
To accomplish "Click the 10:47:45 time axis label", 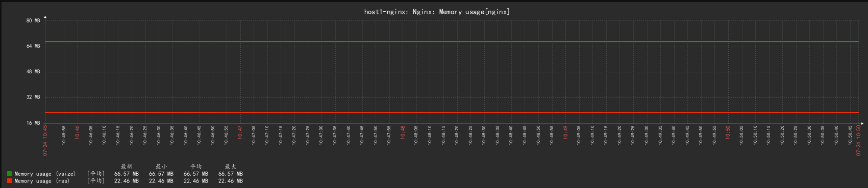I will (x=362, y=135).
